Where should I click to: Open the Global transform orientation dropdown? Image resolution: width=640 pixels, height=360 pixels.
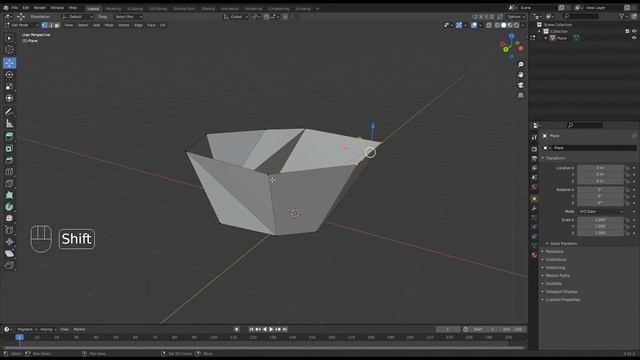(x=236, y=17)
